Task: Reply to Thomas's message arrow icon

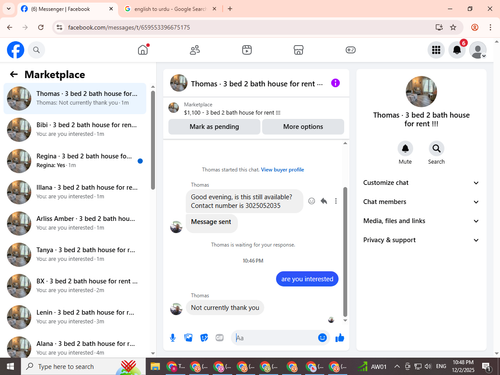Action: (x=324, y=201)
